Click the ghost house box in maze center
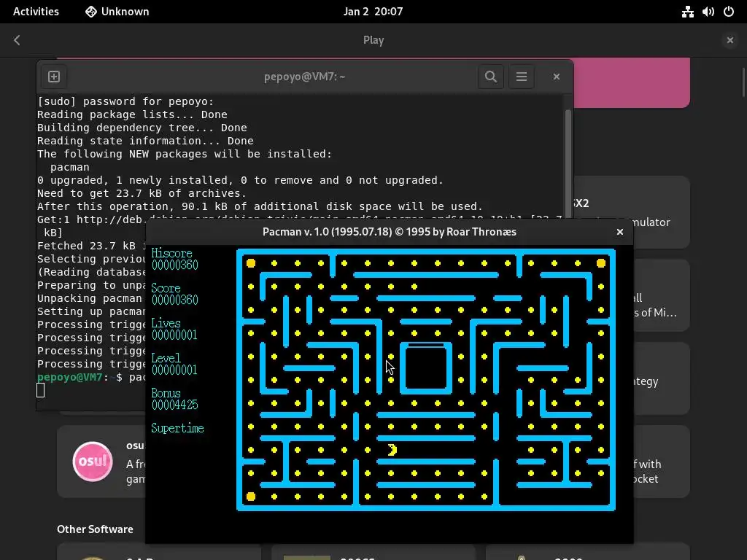Viewport: 747px width, 560px height. (425, 367)
